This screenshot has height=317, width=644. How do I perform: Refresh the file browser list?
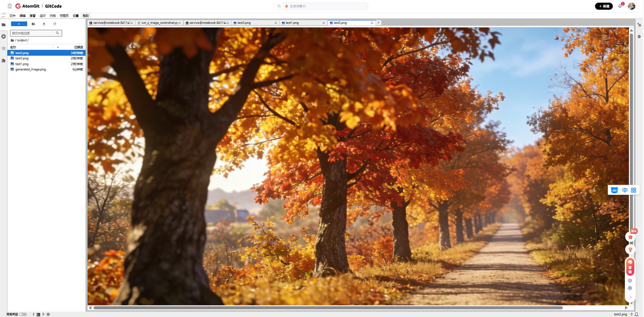pyautogui.click(x=55, y=24)
